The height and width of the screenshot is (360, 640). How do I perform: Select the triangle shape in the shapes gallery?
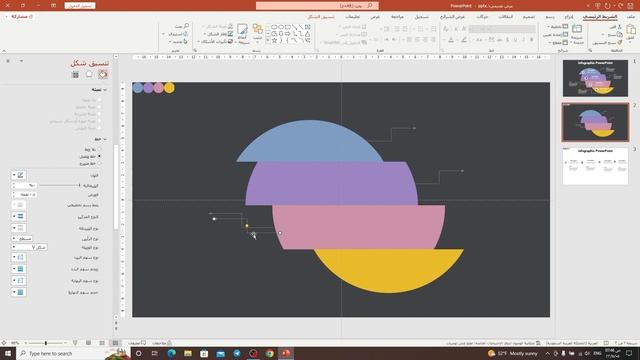click(x=307, y=34)
